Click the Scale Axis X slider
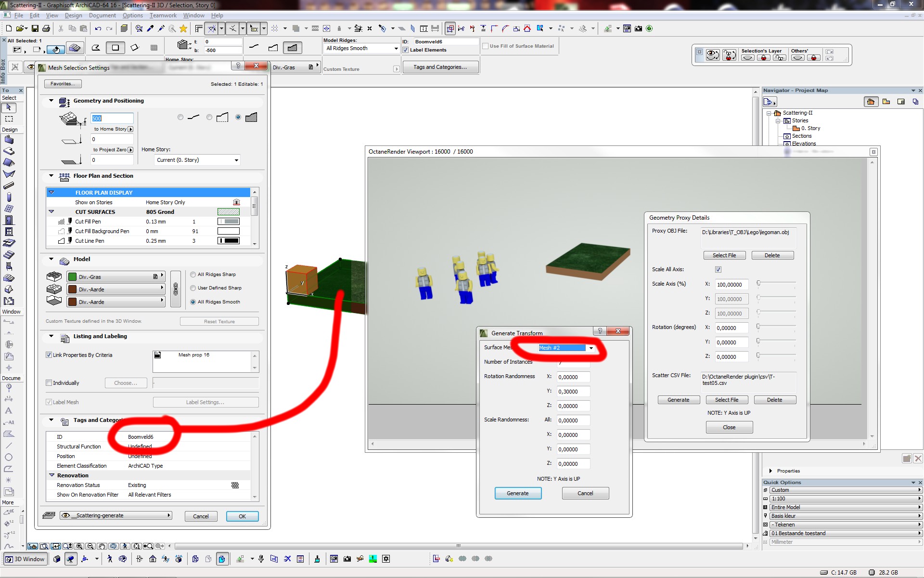924x578 pixels. 758,284
